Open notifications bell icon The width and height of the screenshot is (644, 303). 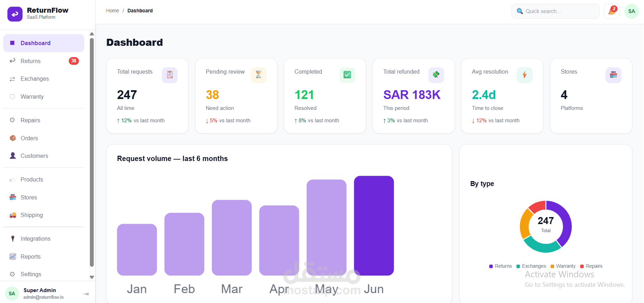(x=612, y=11)
